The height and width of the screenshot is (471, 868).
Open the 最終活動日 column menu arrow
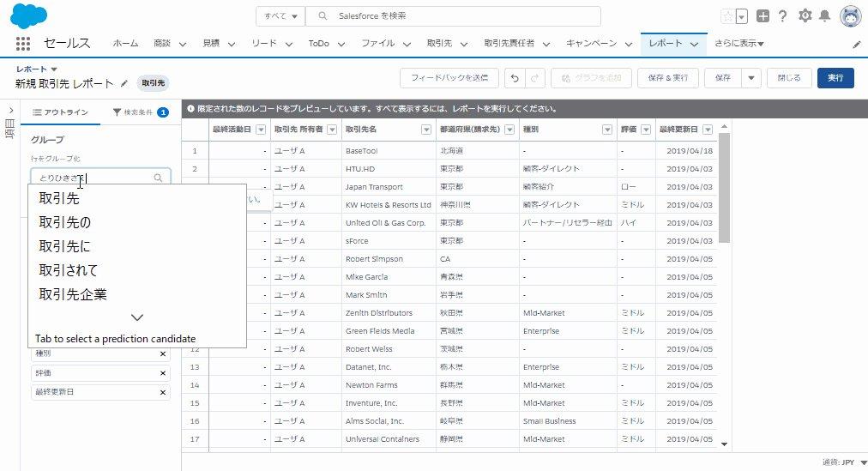pos(261,130)
